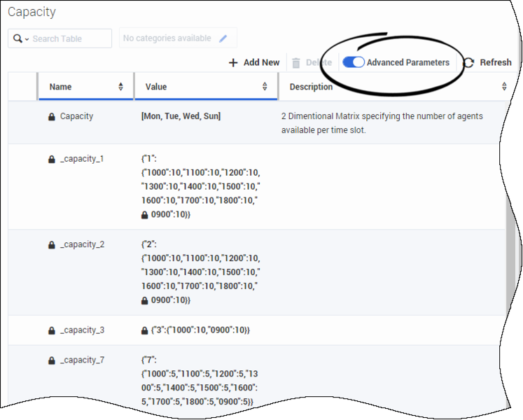Click the lock icon in _capacity_1 value
This screenshot has height=420, width=523.
point(144,215)
